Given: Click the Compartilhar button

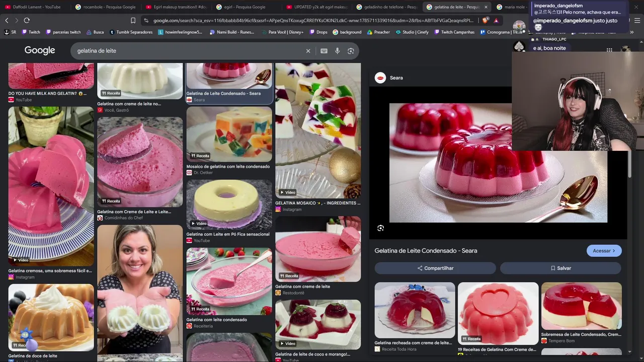Looking at the screenshot, I should point(435,268).
